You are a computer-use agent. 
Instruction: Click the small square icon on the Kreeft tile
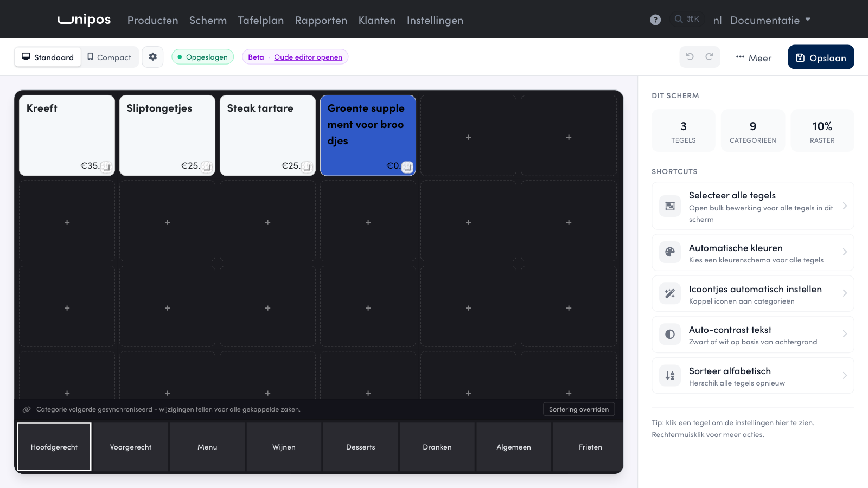pyautogui.click(x=106, y=167)
